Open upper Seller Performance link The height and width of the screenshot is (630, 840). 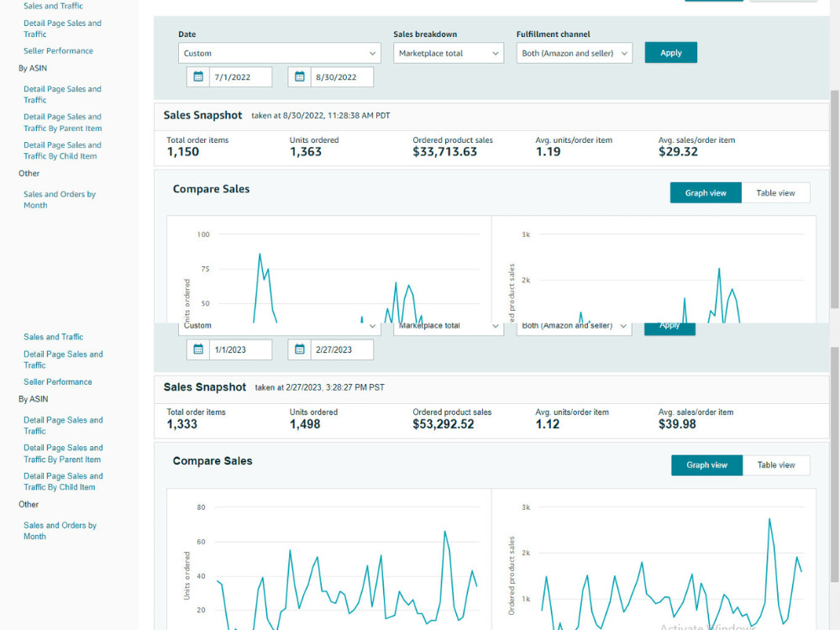59,51
